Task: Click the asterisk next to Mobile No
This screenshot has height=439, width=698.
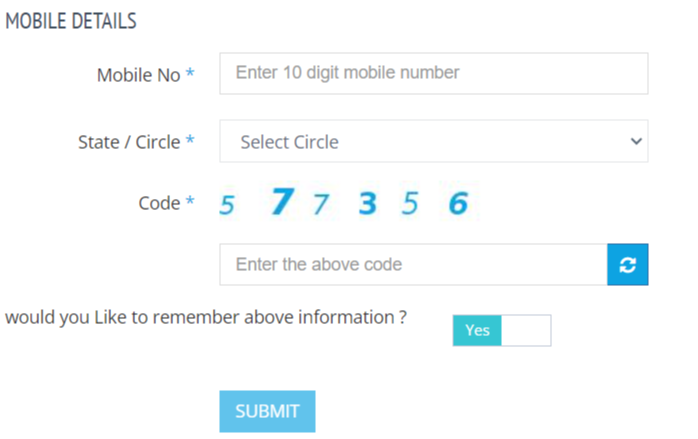Action: pyautogui.click(x=190, y=72)
